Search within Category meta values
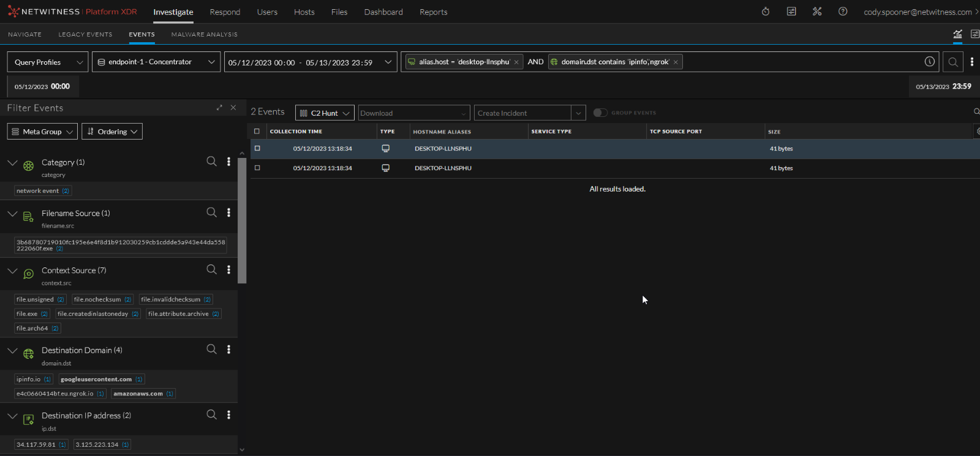 pos(211,161)
